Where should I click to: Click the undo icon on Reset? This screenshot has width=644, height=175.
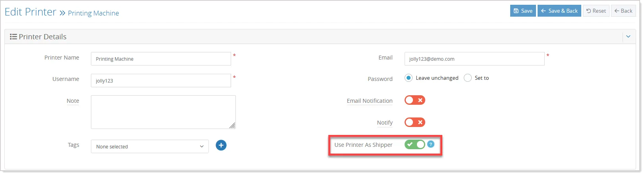589,11
